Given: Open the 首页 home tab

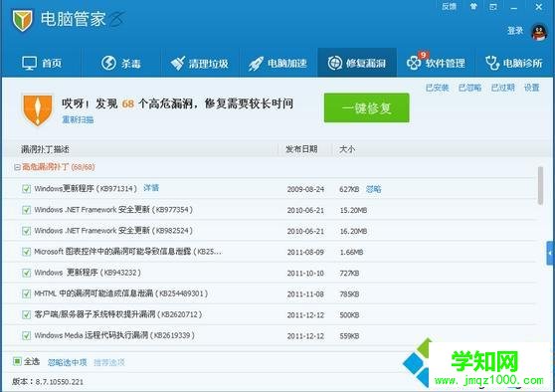Looking at the screenshot, I should (42, 63).
